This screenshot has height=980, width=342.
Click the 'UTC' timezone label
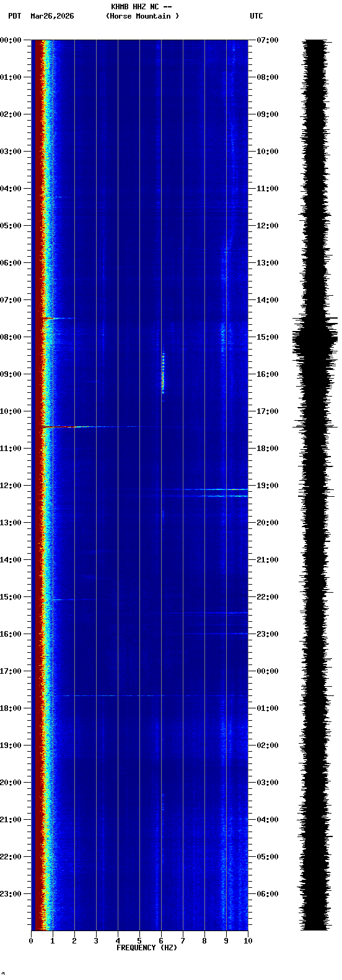[256, 16]
